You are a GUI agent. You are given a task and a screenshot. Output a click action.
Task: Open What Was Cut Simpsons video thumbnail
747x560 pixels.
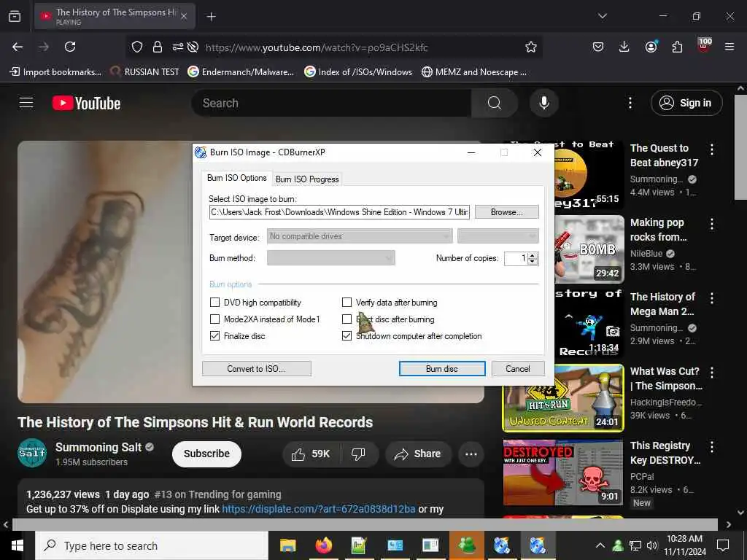click(564, 398)
